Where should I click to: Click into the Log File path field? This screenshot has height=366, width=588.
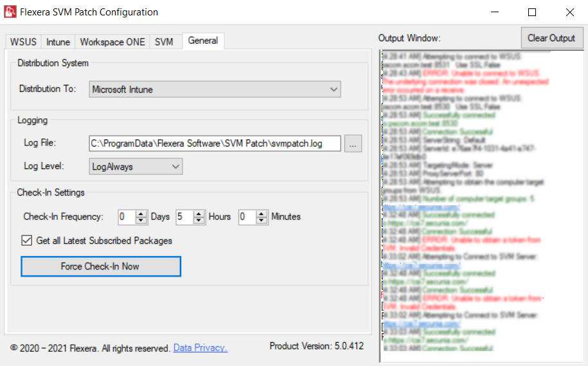tap(215, 143)
